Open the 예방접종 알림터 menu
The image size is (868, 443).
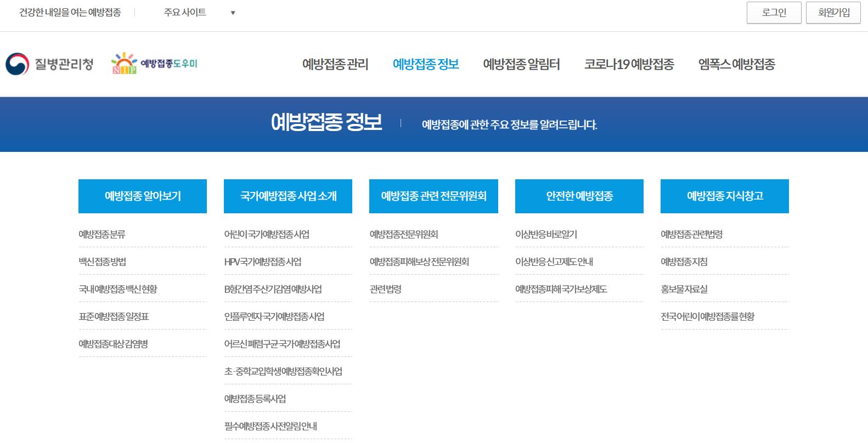tap(521, 64)
